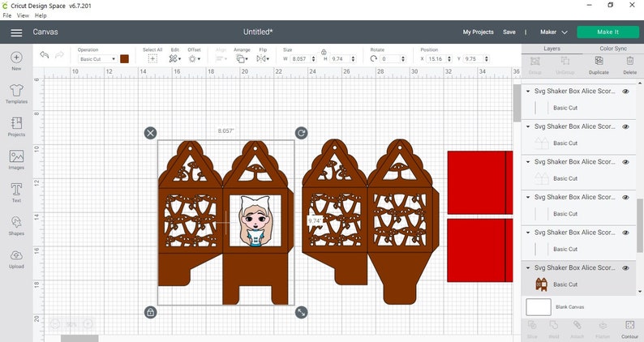Click the Undo arrow
Image resolution: width=644 pixels, height=342 pixels.
(x=45, y=55)
